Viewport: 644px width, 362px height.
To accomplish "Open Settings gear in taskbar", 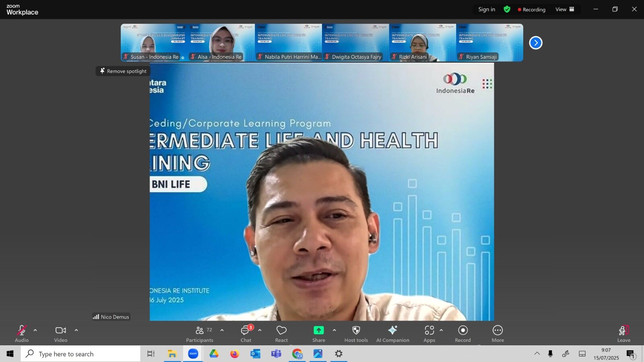I will pos(339,354).
